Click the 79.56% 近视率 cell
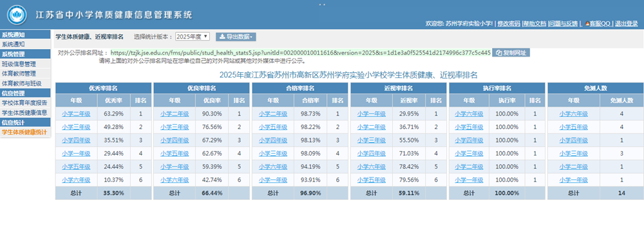Screen dimensions: 644x249 (409, 180)
